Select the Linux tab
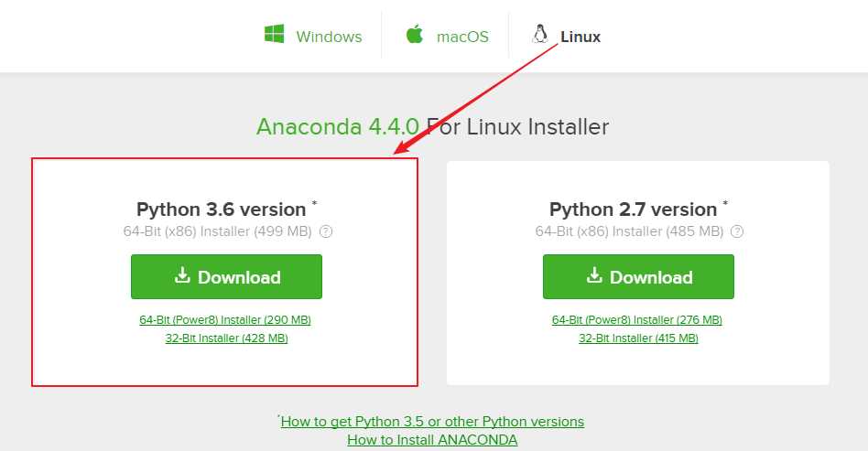Screen dimensions: 868x451 tap(566, 36)
